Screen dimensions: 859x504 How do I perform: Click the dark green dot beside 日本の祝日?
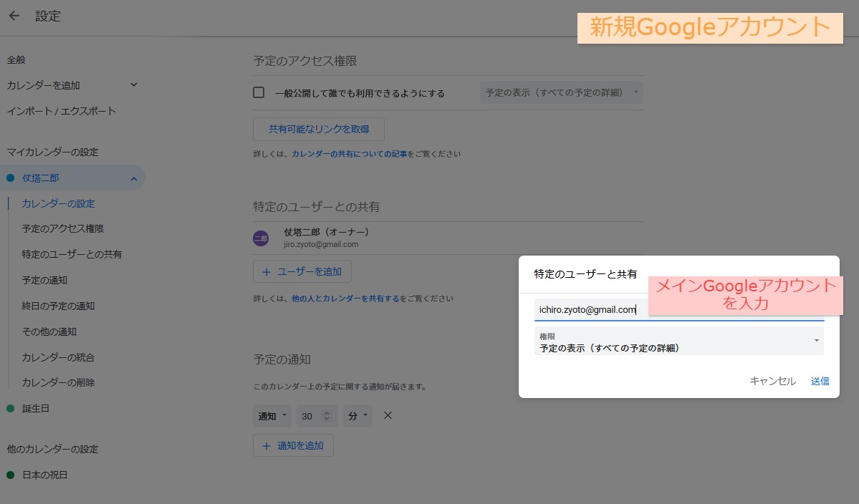11,475
